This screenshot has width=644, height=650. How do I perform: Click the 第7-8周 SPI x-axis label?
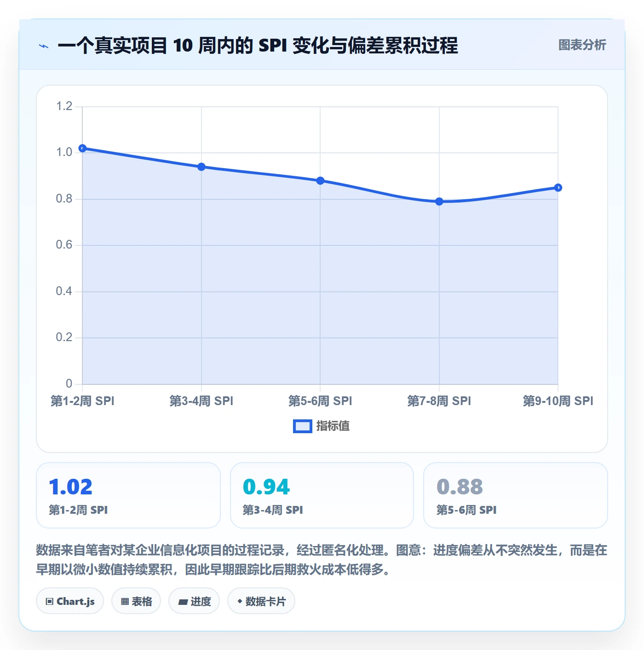pos(439,401)
